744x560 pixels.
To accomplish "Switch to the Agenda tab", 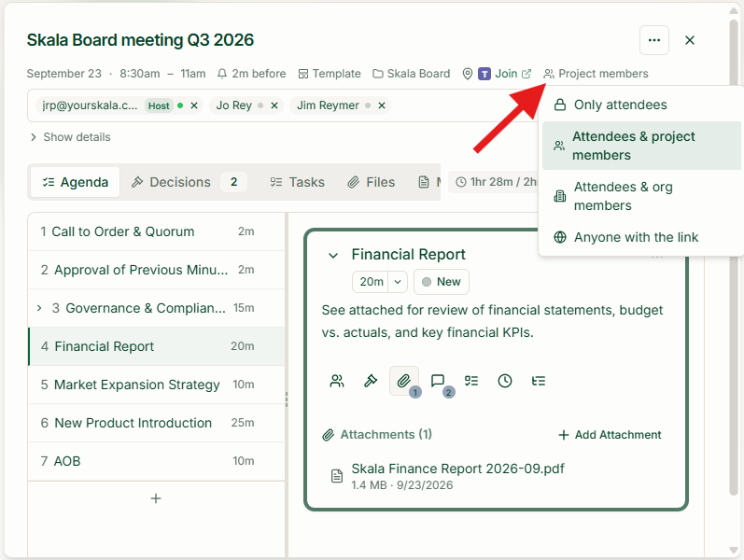I will (x=76, y=182).
